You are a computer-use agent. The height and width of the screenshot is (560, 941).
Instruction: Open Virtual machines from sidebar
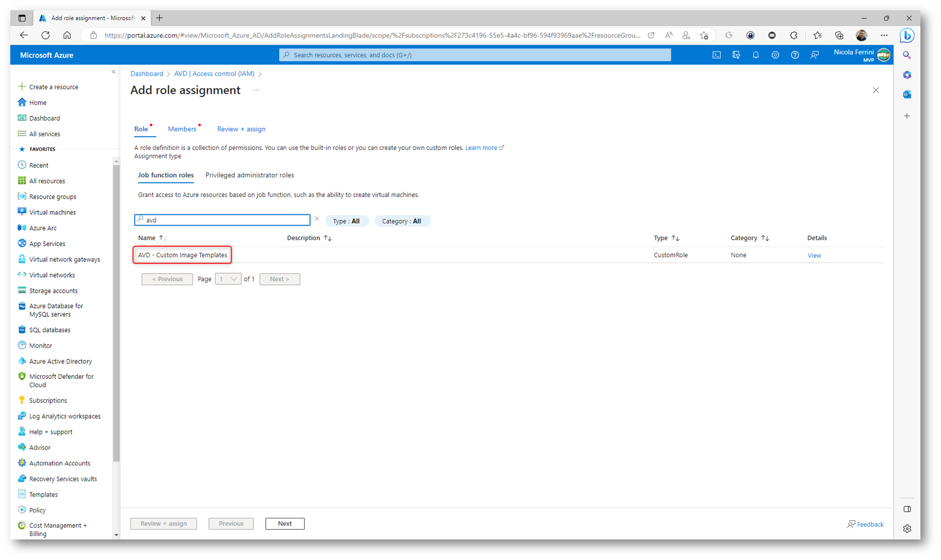[52, 212]
